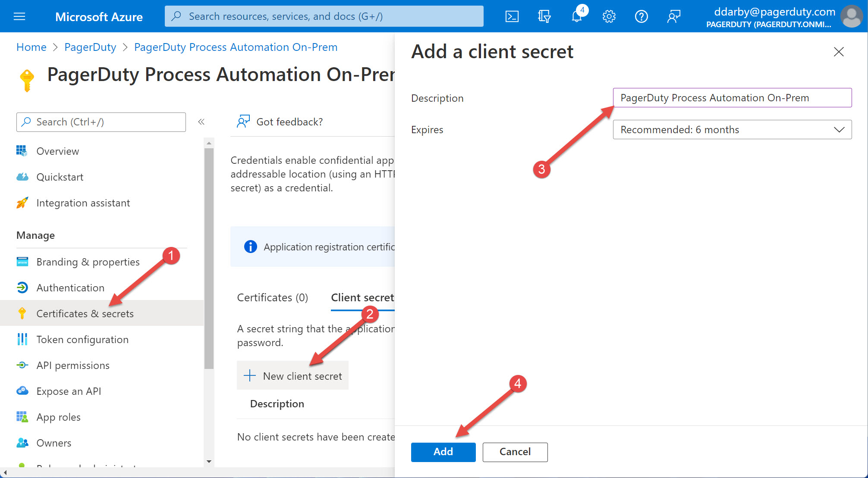The image size is (868, 478).
Task: Click the Microsoft Azure logo text
Action: point(99,17)
